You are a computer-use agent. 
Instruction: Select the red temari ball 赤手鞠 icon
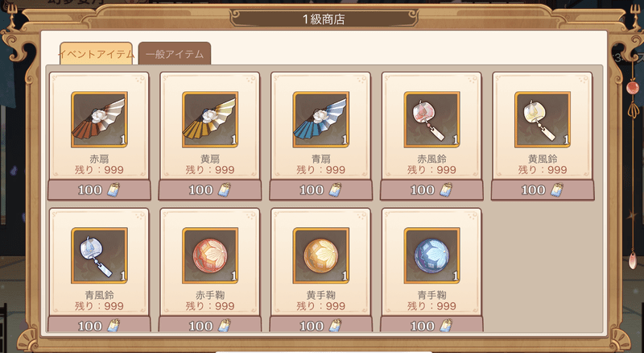210,256
